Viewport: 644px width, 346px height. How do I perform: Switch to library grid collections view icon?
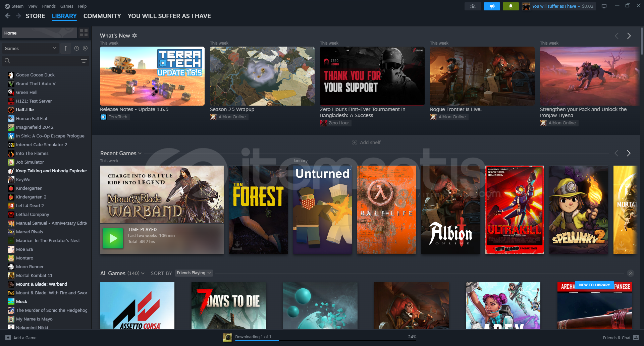point(84,33)
